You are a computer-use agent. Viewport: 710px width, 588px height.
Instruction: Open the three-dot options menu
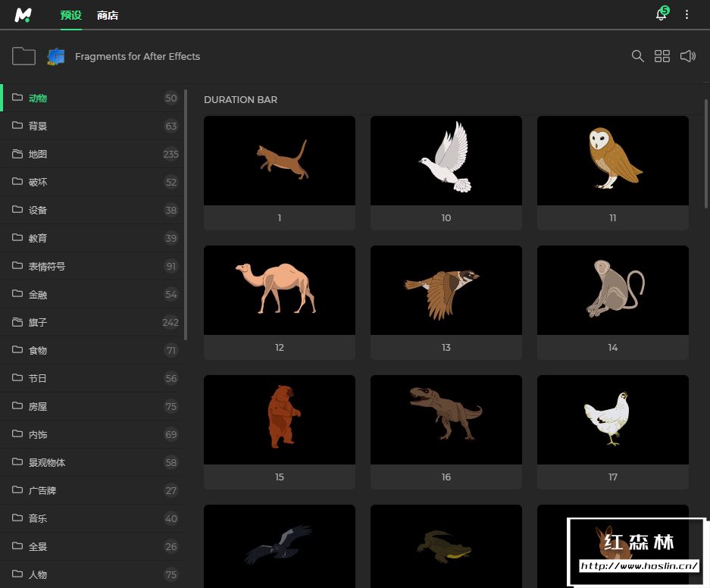point(687,14)
